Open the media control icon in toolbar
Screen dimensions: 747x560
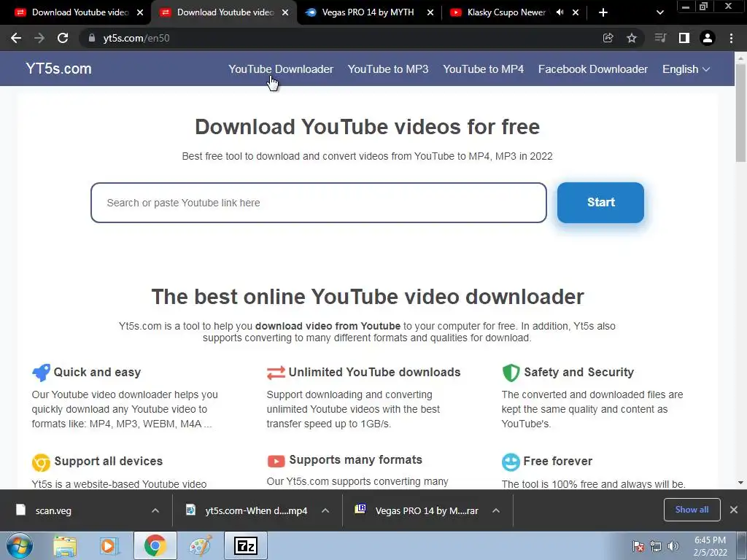click(660, 38)
